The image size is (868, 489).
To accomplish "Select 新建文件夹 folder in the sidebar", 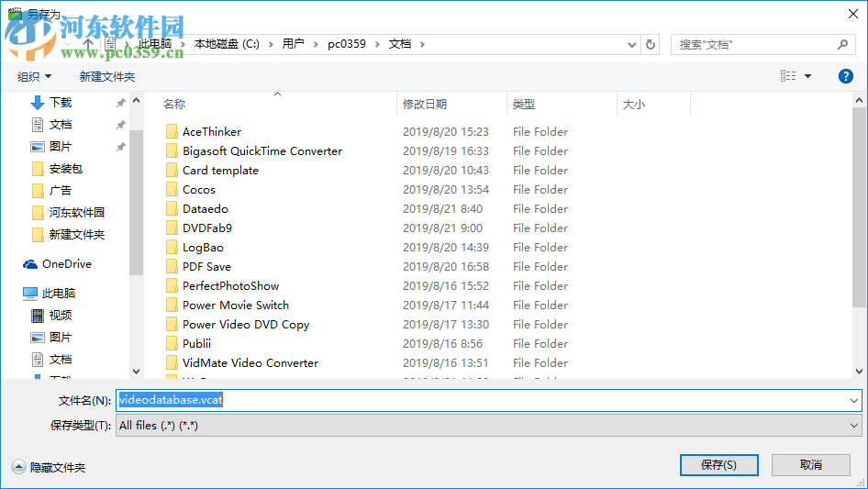I will (76, 234).
